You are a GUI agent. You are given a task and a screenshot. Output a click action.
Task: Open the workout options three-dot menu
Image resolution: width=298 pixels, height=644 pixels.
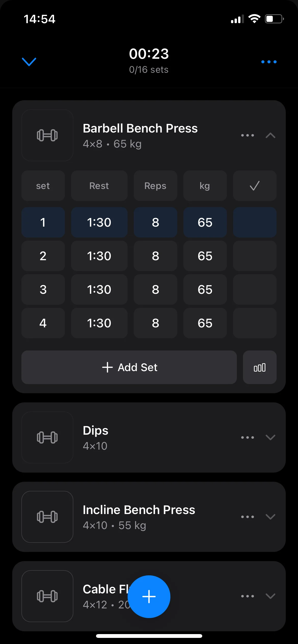point(269,62)
